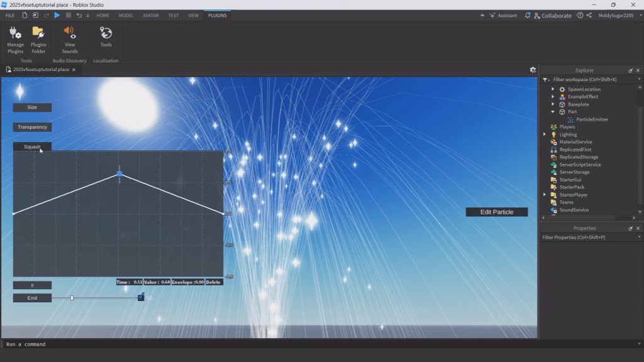Switch to the VIEW tab
The width and height of the screenshot is (644, 362).
(x=193, y=15)
